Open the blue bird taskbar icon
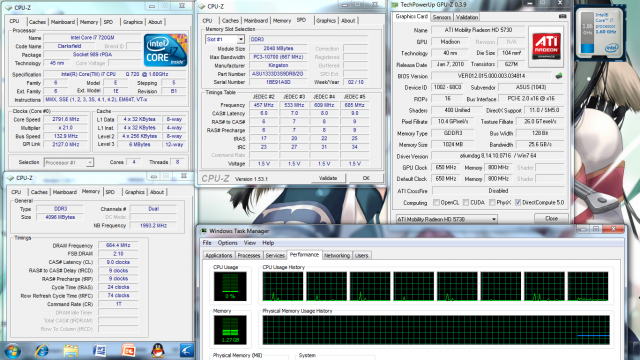The image size is (640, 360). click(x=187, y=351)
